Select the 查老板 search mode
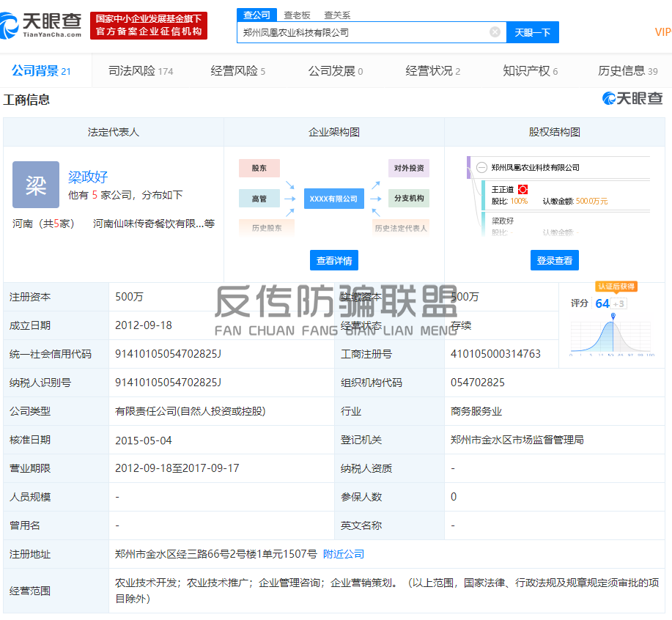 click(x=297, y=15)
